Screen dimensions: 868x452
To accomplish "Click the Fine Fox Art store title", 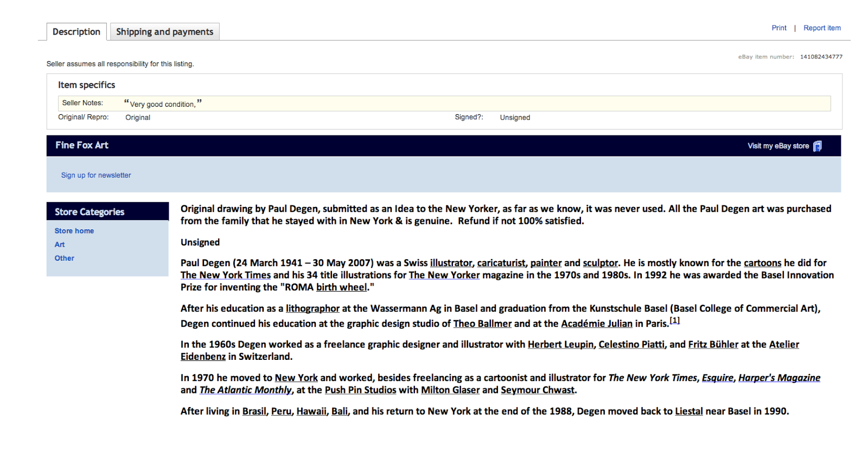I will pos(82,145).
